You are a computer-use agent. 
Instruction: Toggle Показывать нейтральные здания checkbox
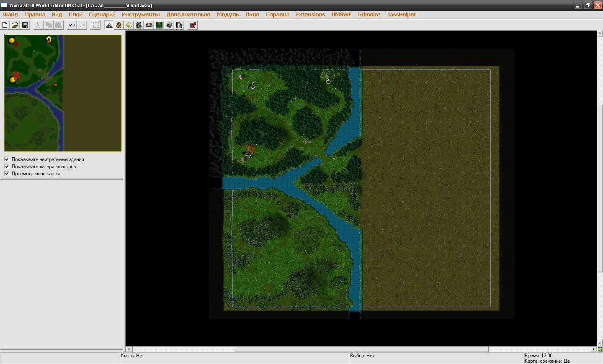tap(7, 159)
